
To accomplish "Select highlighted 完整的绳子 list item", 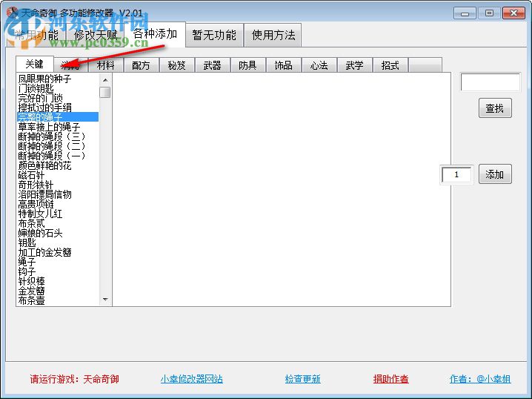I will 58,117.
